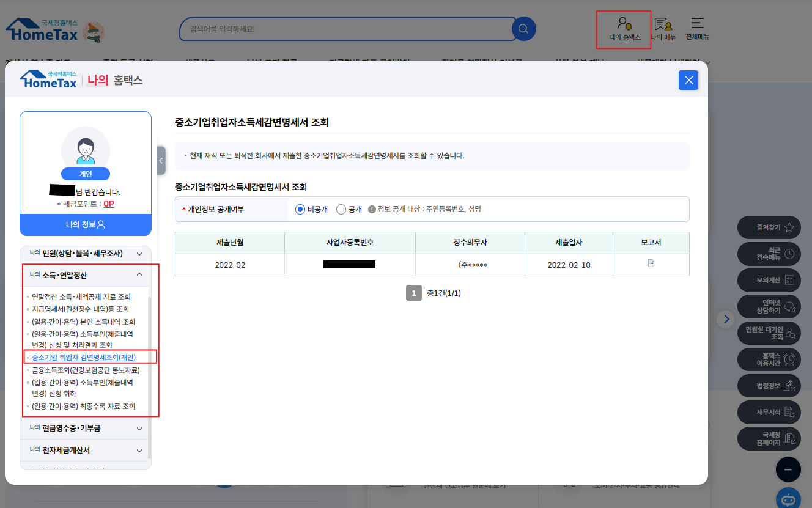Click the 나의 정보 button
Screen dimensions: 812x508
[x=86, y=224]
